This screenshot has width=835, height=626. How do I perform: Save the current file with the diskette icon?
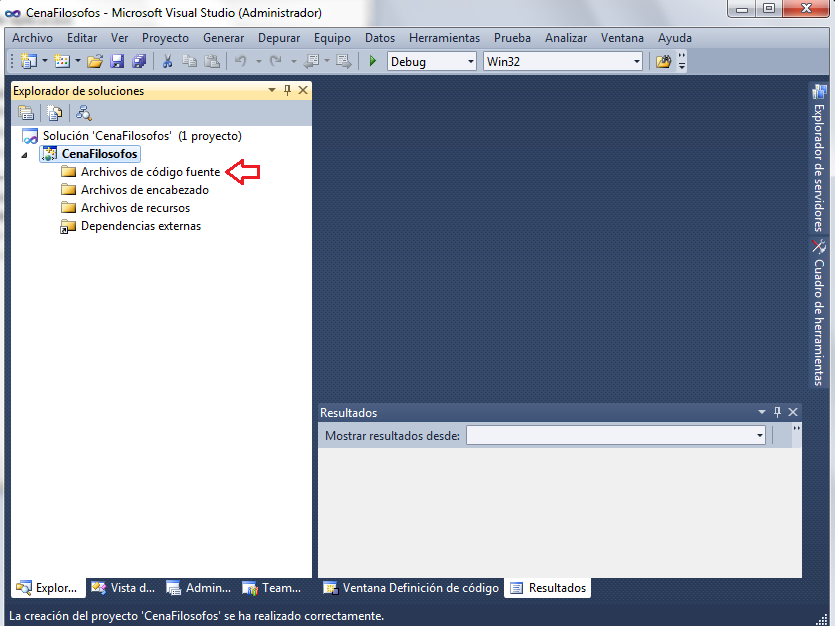(x=117, y=61)
